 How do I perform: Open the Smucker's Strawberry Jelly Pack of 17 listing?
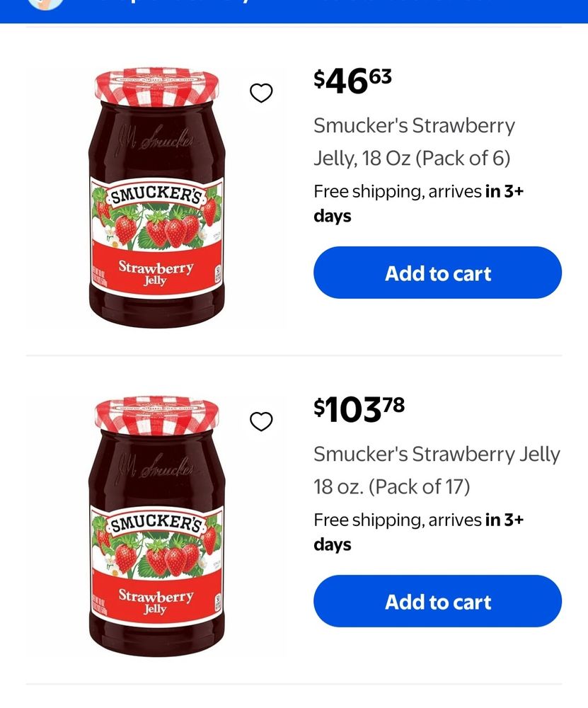click(x=437, y=469)
